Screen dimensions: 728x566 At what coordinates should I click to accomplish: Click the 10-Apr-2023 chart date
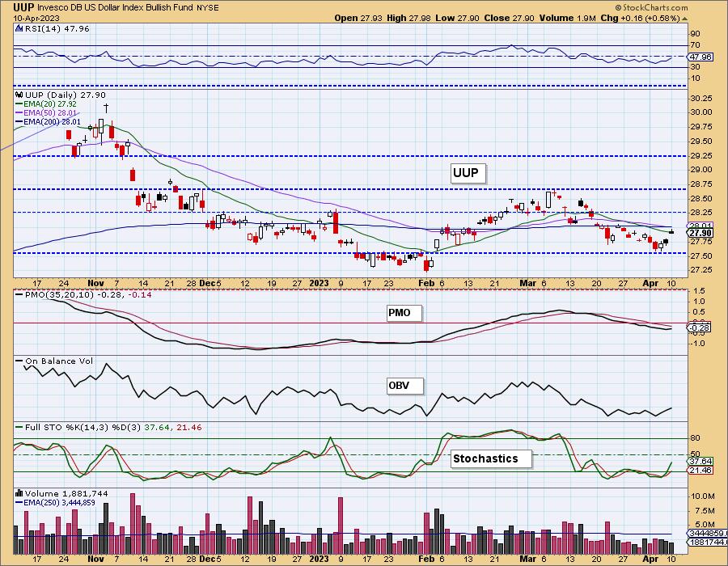click(36, 18)
